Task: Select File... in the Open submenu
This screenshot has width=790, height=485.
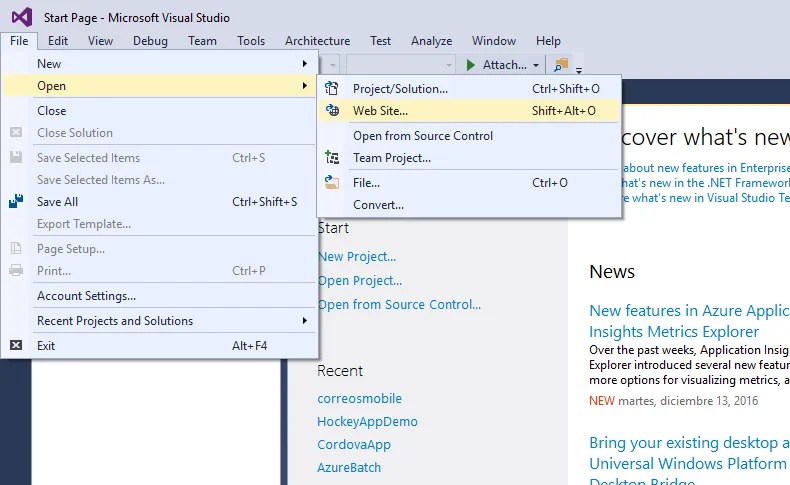Action: click(x=469, y=182)
